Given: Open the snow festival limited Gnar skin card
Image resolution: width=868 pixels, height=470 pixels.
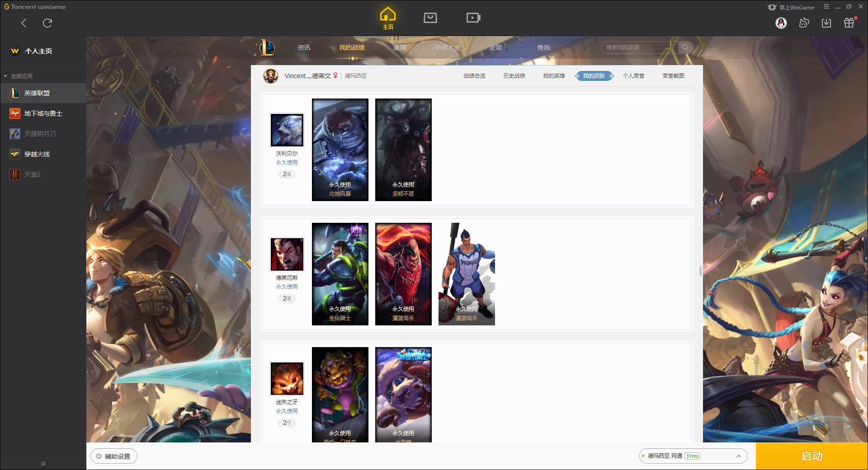Looking at the screenshot, I should point(403,395).
